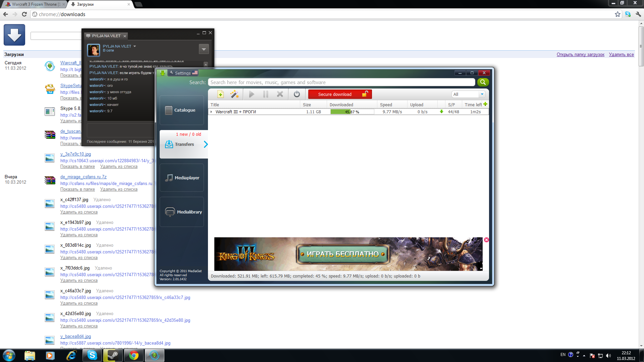Image resolution: width=644 pixels, height=362 pixels.
Task: Open PYLJA NA VILET status dropdown arrow
Action: pos(135,46)
